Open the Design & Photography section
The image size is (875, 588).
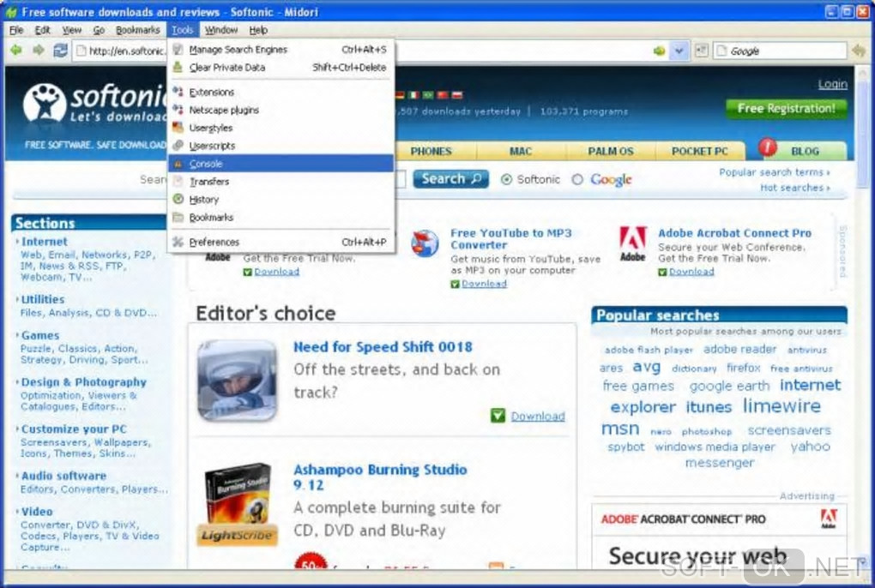(84, 381)
